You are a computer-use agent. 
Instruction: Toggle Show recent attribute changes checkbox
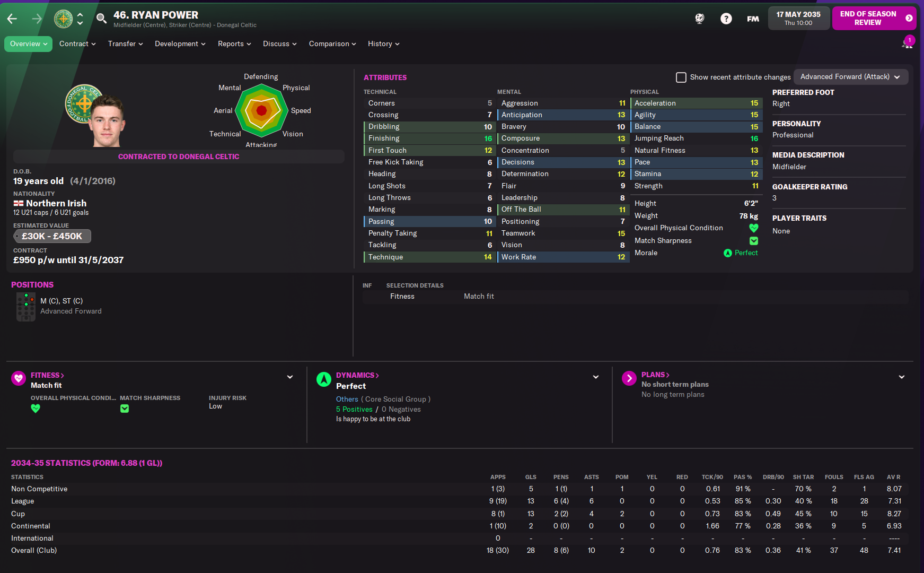pyautogui.click(x=681, y=77)
